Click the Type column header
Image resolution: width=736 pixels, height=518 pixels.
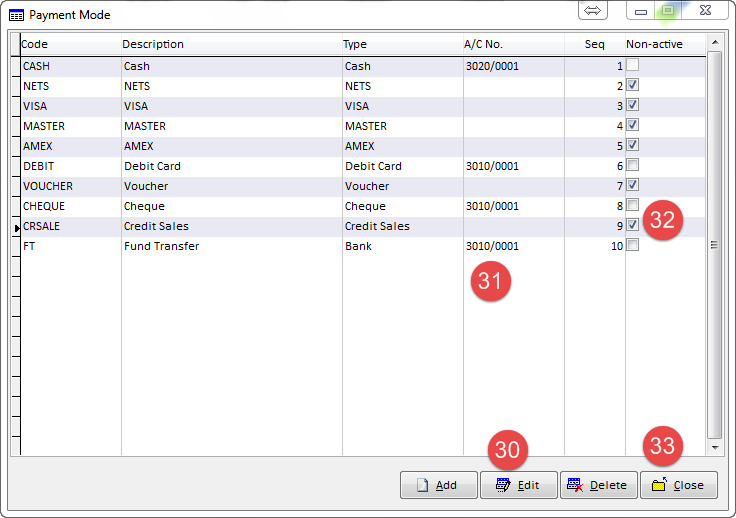coord(403,44)
